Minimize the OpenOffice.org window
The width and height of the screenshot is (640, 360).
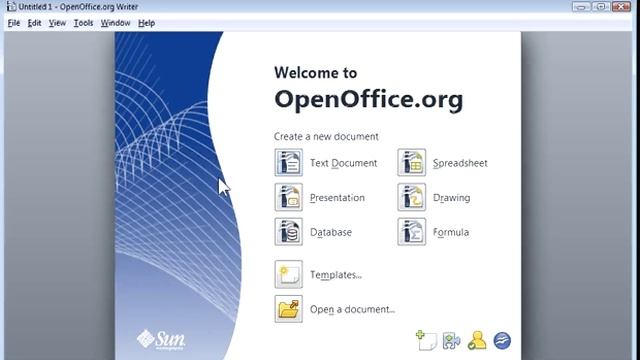point(581,7)
